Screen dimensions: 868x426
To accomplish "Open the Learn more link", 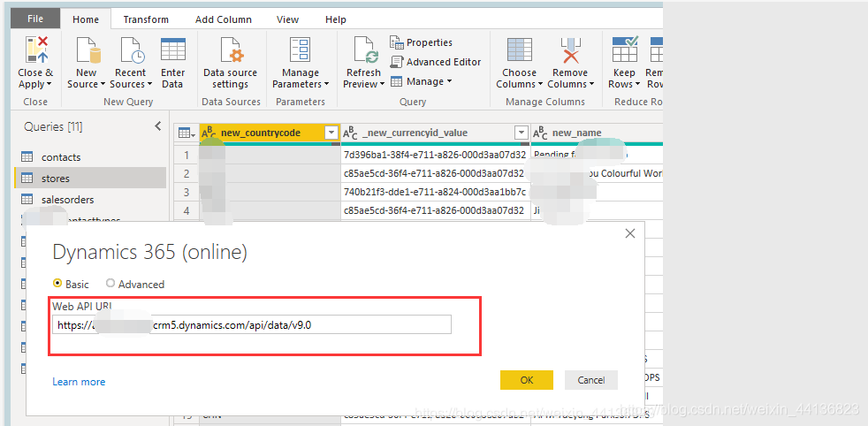I will (79, 382).
